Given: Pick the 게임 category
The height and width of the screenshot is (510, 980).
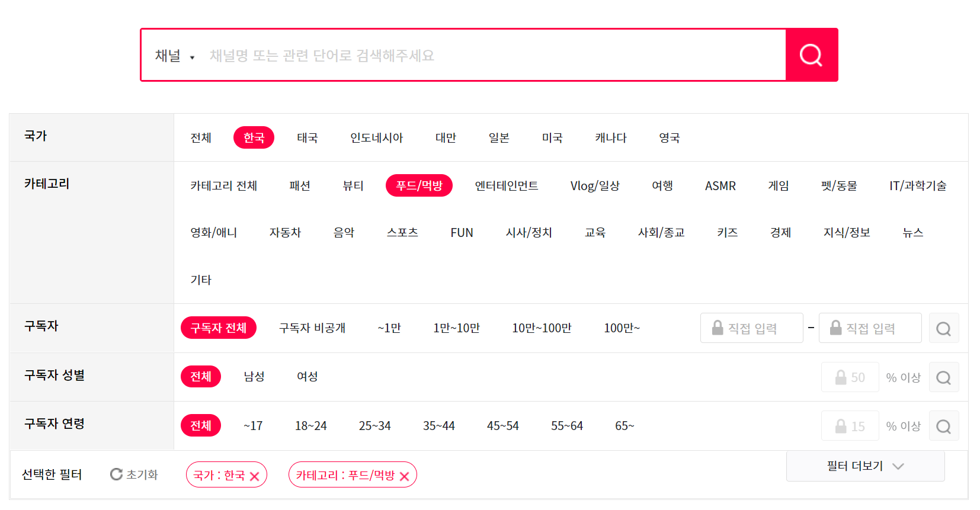Looking at the screenshot, I should coord(779,185).
